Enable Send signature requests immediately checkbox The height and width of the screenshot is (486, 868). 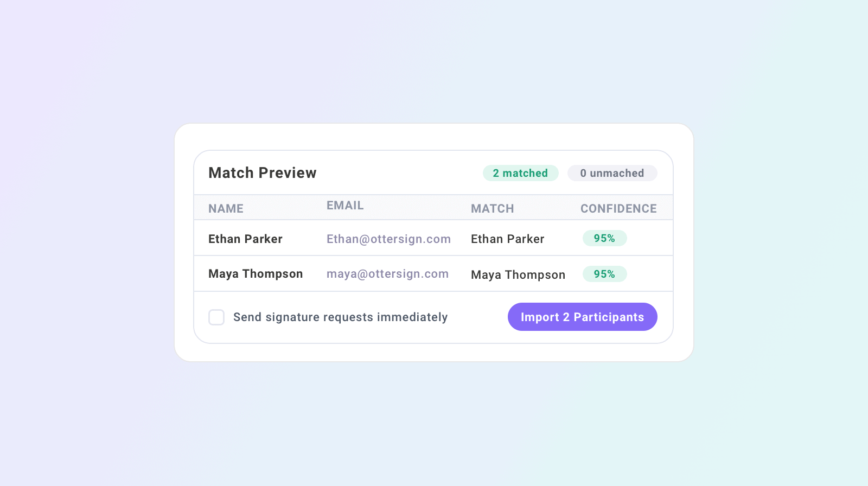coord(216,317)
